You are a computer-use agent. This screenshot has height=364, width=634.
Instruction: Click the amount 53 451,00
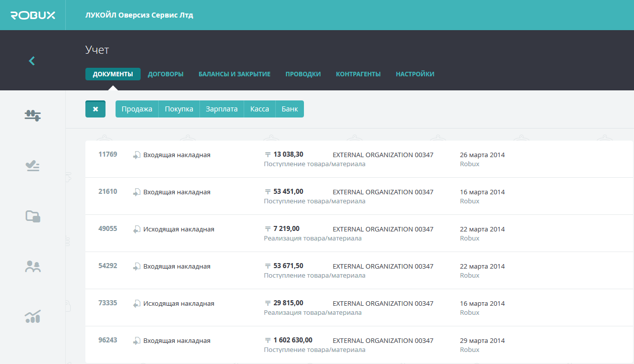pyautogui.click(x=288, y=191)
